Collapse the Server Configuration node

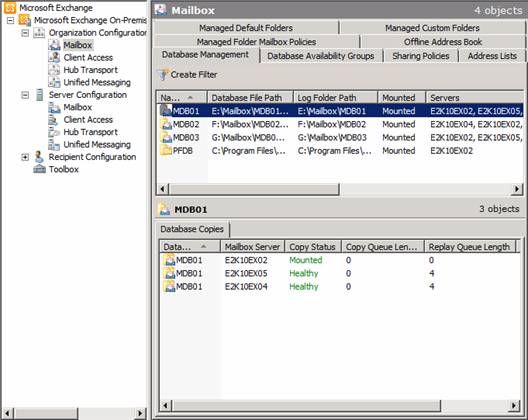click(25, 95)
